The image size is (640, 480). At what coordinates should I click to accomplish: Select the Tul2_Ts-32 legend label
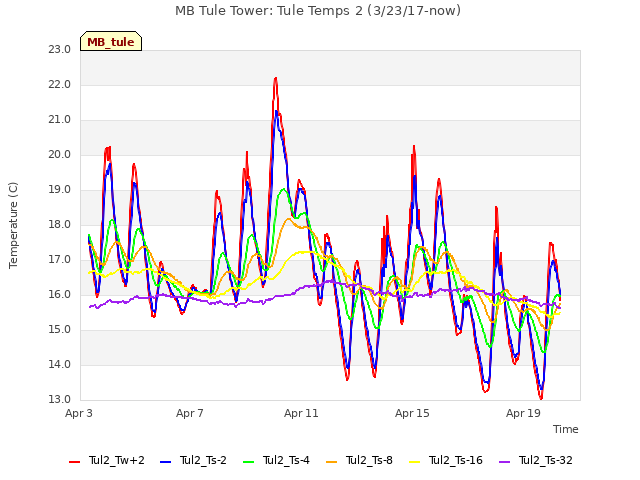[x=546, y=461]
